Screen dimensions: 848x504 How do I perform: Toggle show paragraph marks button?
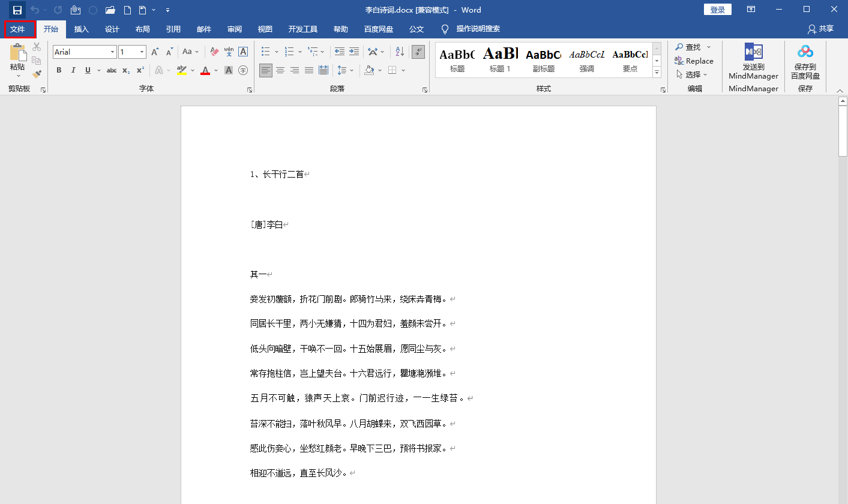[418, 52]
